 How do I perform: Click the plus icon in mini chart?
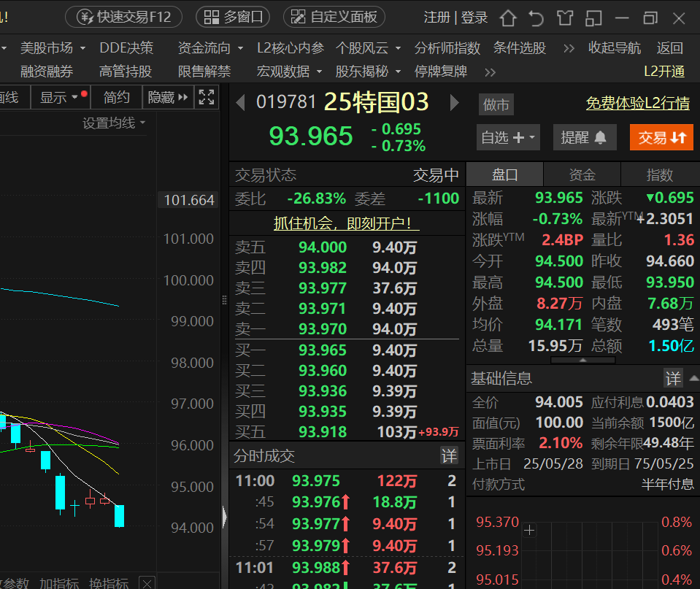(530, 530)
